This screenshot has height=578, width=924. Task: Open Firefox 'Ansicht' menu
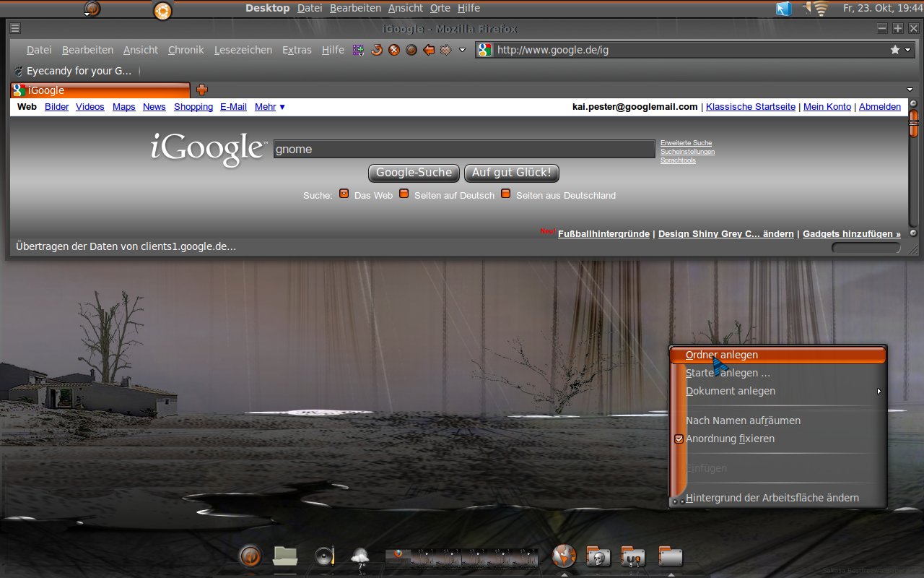(141, 50)
